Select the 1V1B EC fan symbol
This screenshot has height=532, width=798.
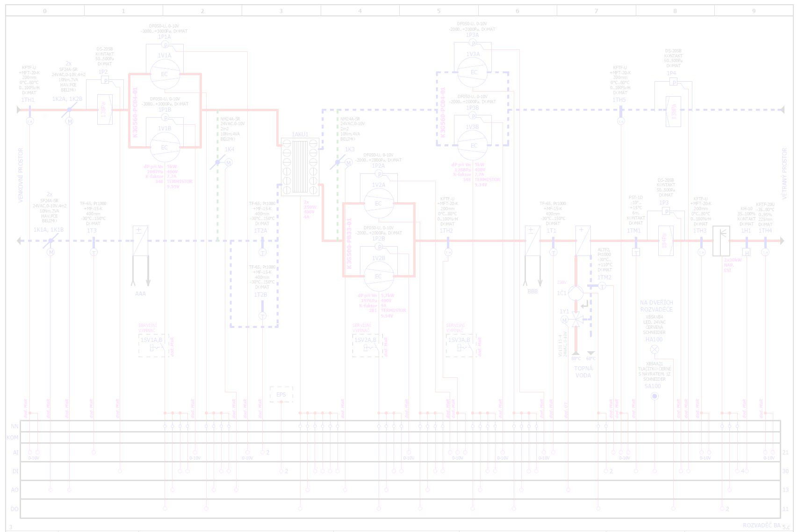[x=165, y=147]
